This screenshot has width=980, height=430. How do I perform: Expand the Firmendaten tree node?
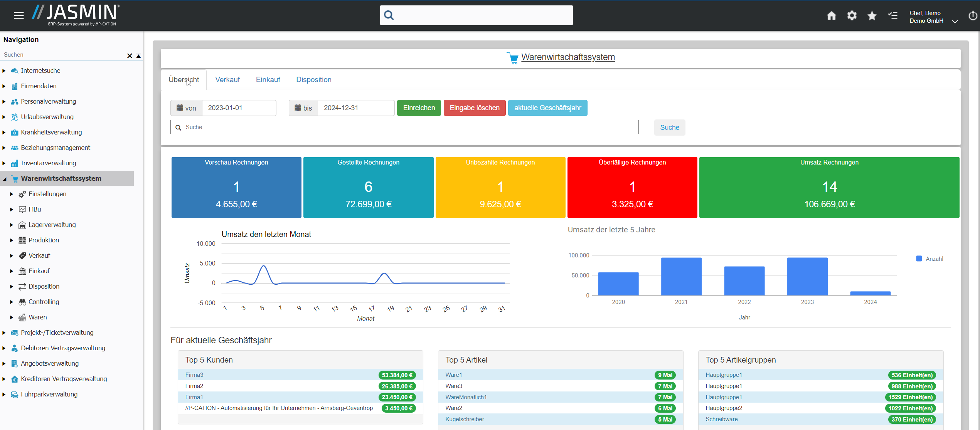pyautogui.click(x=4, y=86)
